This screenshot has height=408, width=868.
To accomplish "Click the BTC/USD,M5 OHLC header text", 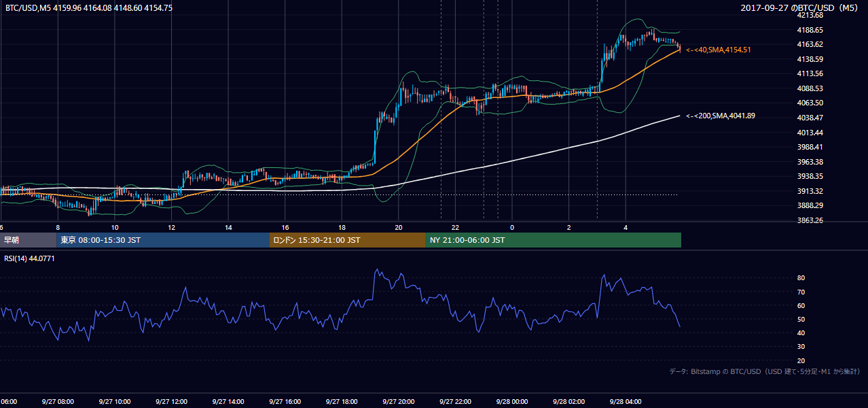I will pyautogui.click(x=89, y=8).
